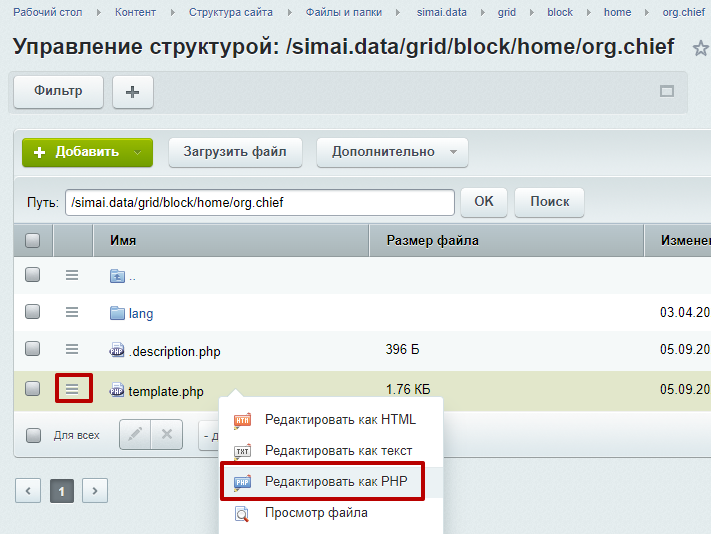Viewport: 711px width, 534px height.
Task: Open the actions menu for .description.php
Action: pos(72,349)
